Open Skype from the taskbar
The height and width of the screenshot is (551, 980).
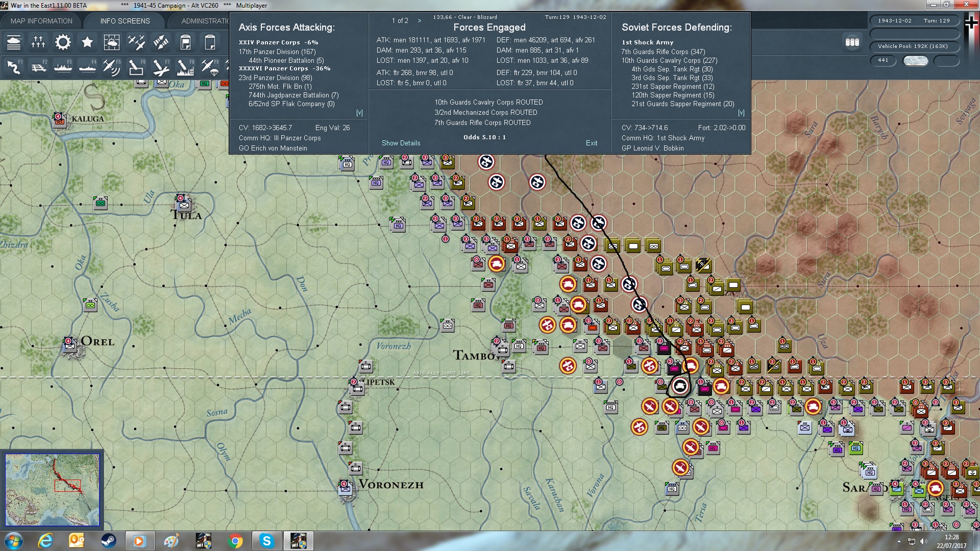tap(266, 541)
